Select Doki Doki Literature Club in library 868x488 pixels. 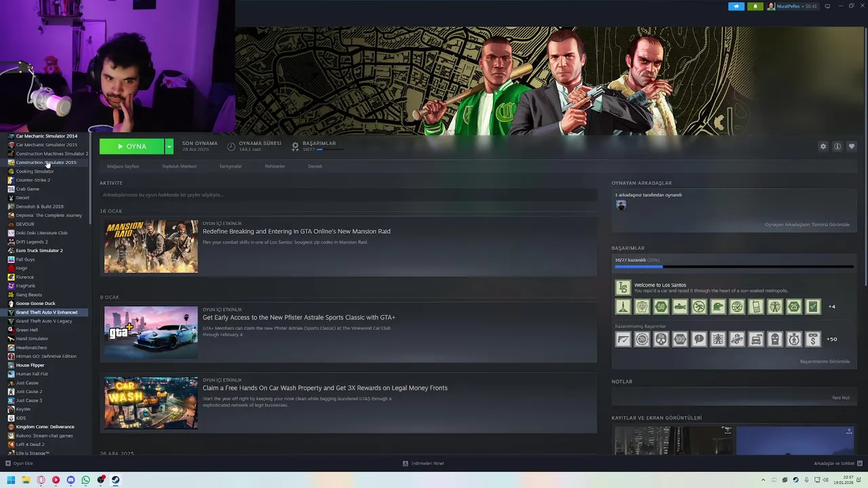(41, 233)
